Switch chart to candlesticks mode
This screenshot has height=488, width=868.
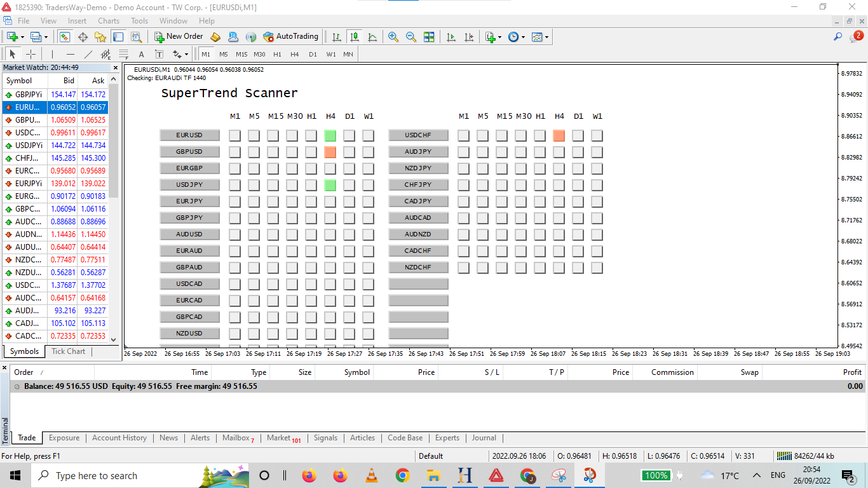pos(355,37)
